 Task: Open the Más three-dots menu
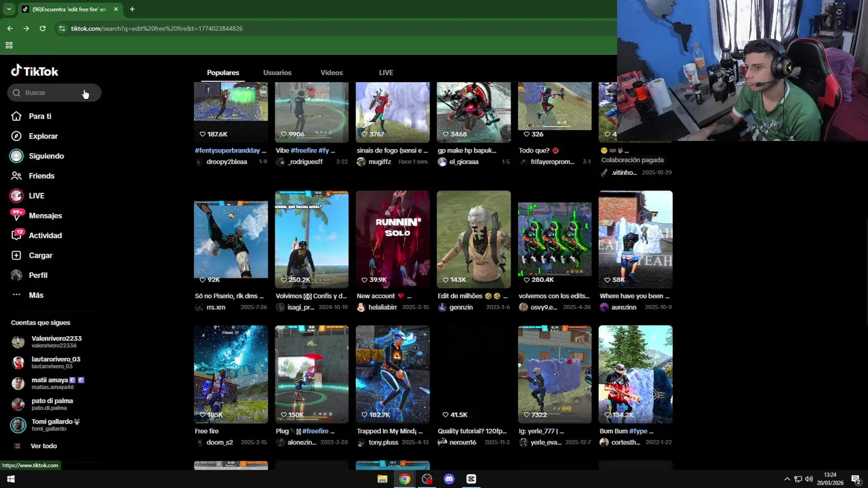coord(16,295)
